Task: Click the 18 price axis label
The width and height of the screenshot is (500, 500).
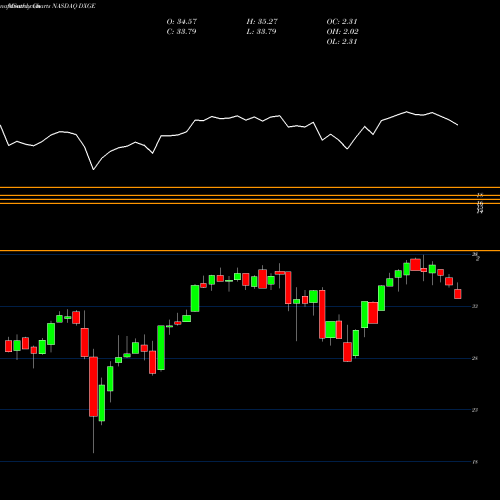Action: pos(475,462)
